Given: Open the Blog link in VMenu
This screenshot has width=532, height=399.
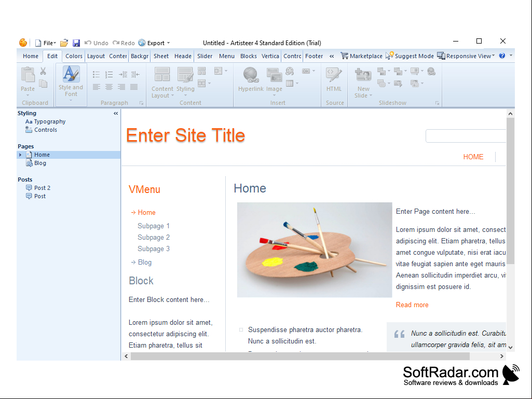Looking at the screenshot, I should (144, 262).
